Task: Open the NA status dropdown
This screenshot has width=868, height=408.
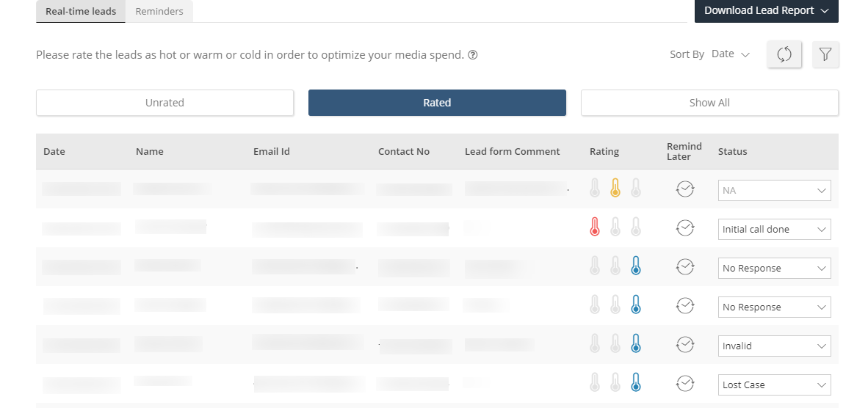Action: click(x=774, y=190)
